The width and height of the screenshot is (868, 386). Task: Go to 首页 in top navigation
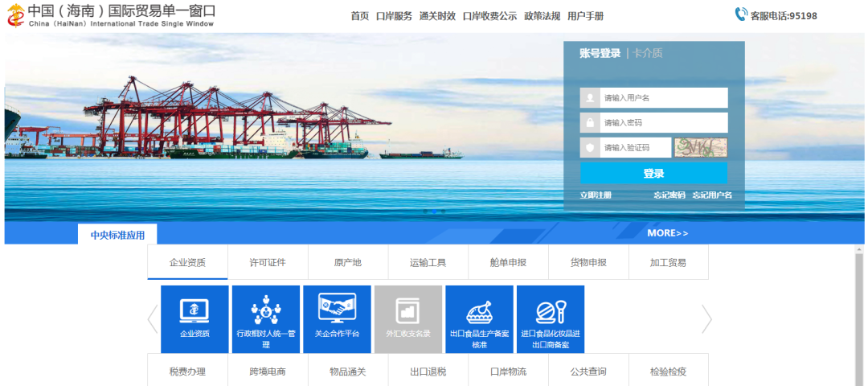pos(360,16)
